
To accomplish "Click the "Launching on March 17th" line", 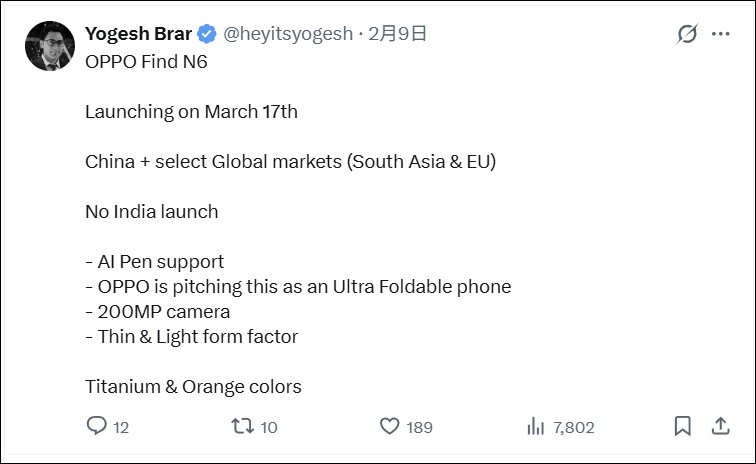I will [x=191, y=111].
